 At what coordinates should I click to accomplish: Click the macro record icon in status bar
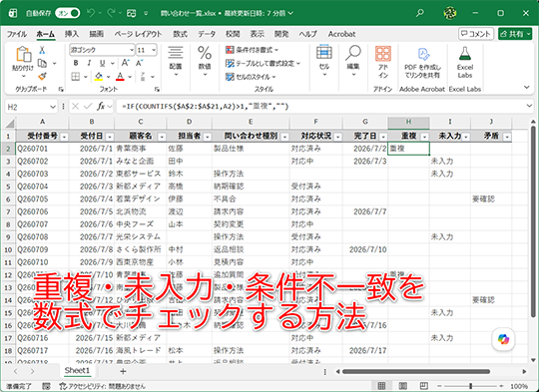46,386
